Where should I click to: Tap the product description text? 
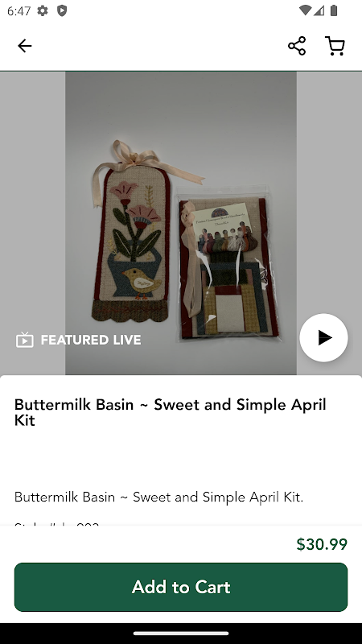pos(158,497)
